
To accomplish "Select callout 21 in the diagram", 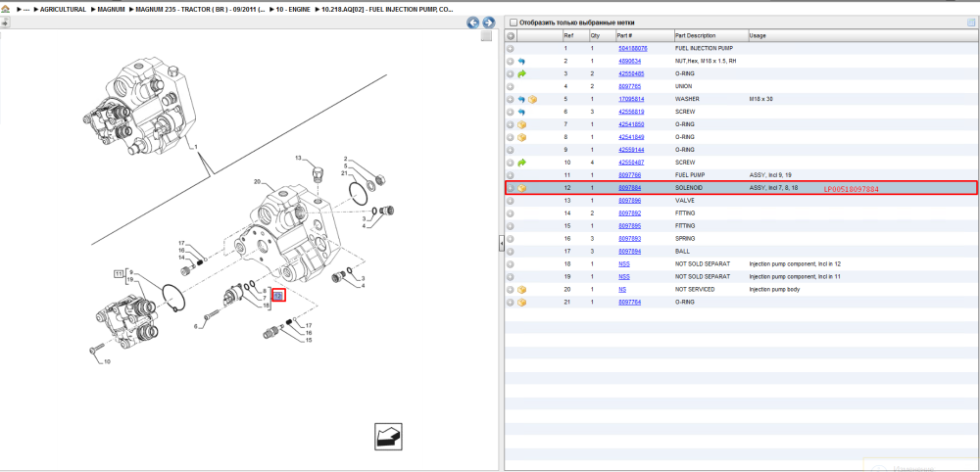I will [x=344, y=173].
